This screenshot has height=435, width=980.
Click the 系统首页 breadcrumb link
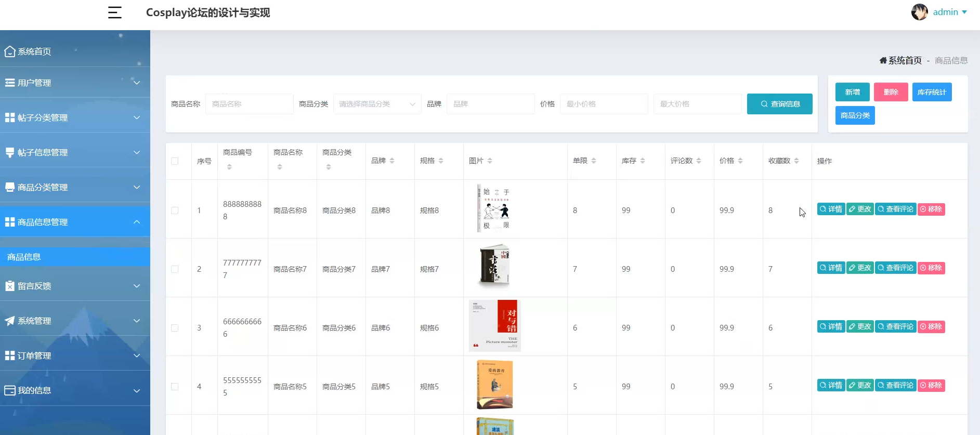[905, 60]
